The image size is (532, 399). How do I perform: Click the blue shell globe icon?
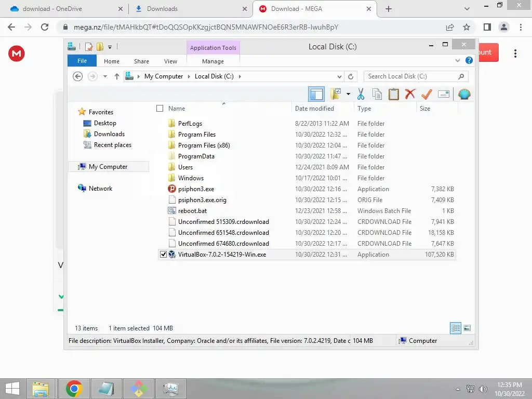tap(464, 94)
